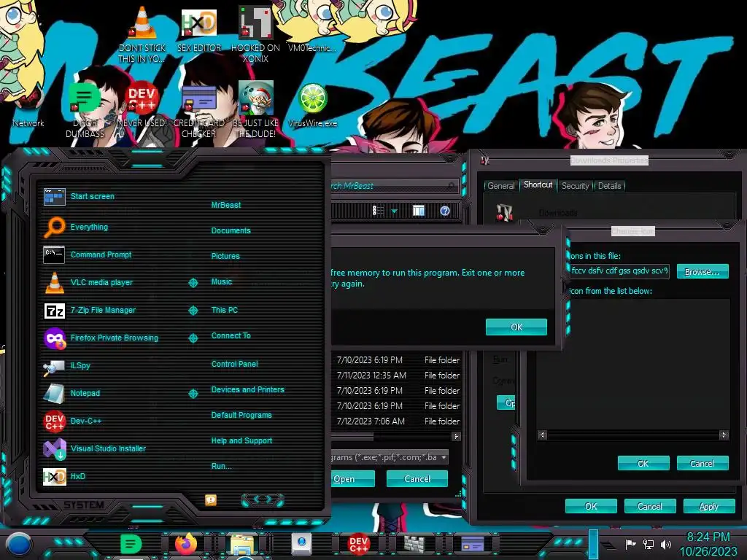Click the change view icon in file dialog

click(378, 211)
